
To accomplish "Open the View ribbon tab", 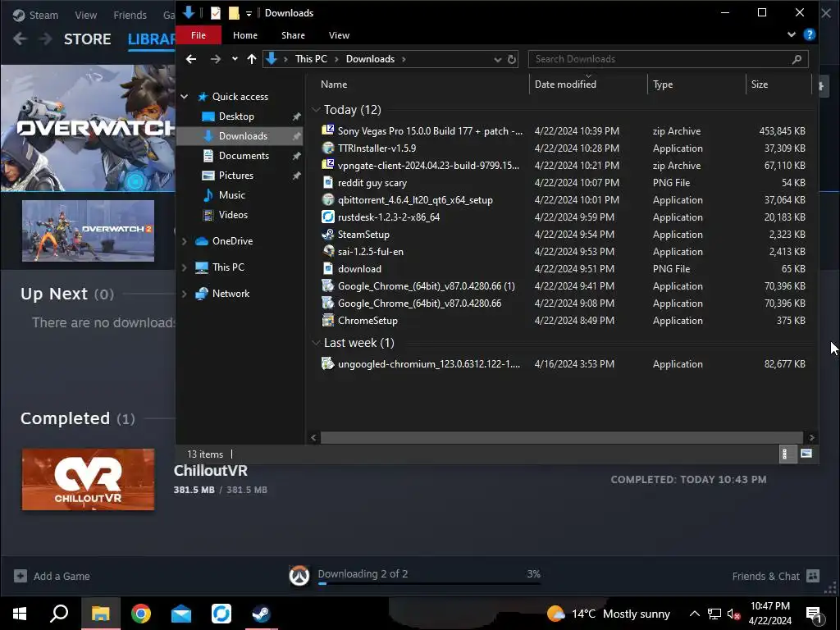I will [x=339, y=34].
